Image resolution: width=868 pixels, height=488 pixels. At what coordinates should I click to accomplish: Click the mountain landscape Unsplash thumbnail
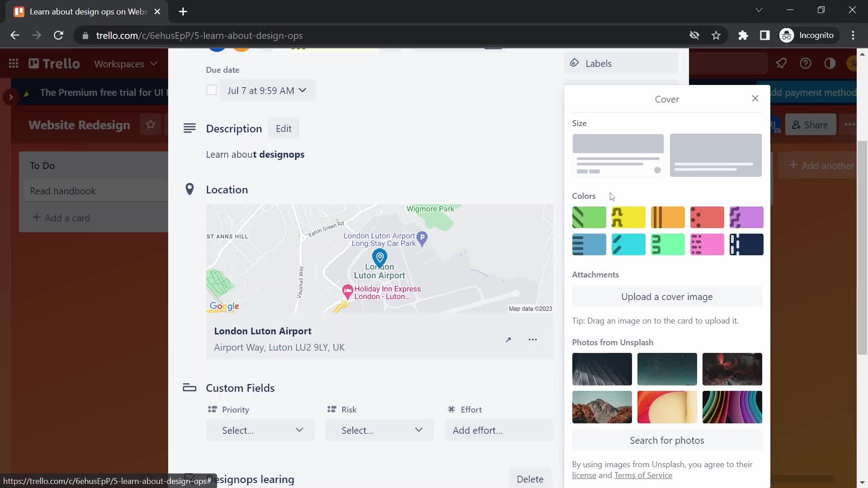click(602, 407)
